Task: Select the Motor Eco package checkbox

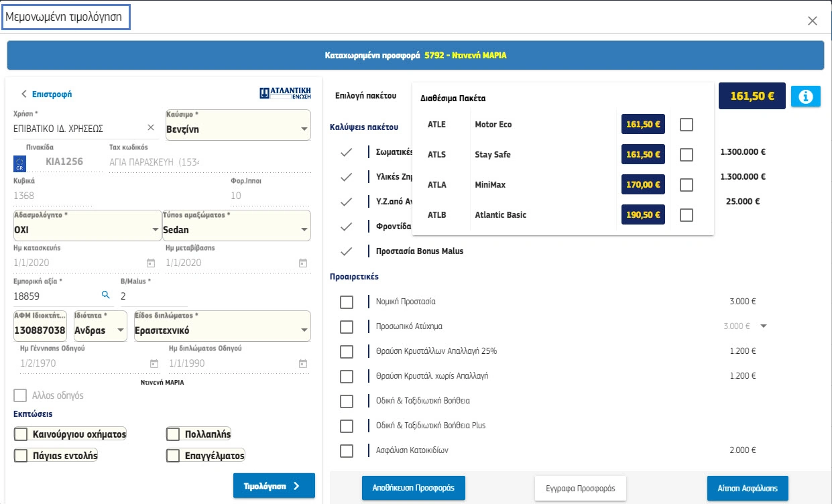Action: pos(686,125)
